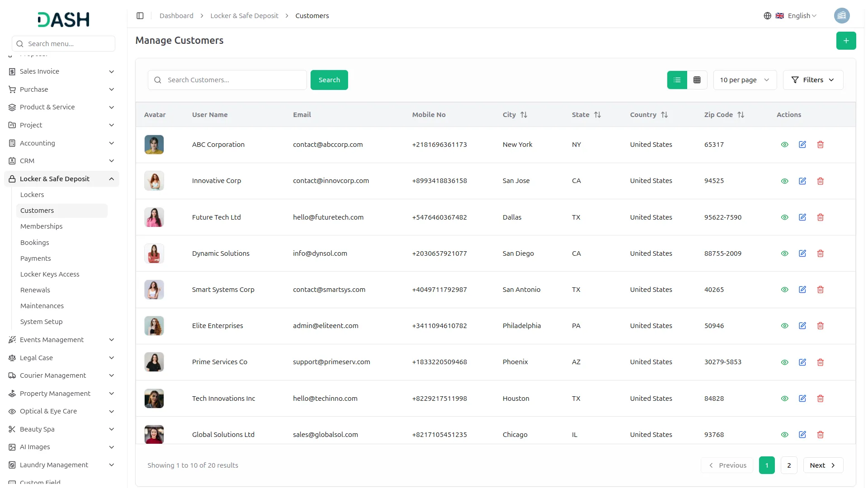Open the globe language selector icon
This screenshot has width=868, height=488.
click(x=767, y=15)
